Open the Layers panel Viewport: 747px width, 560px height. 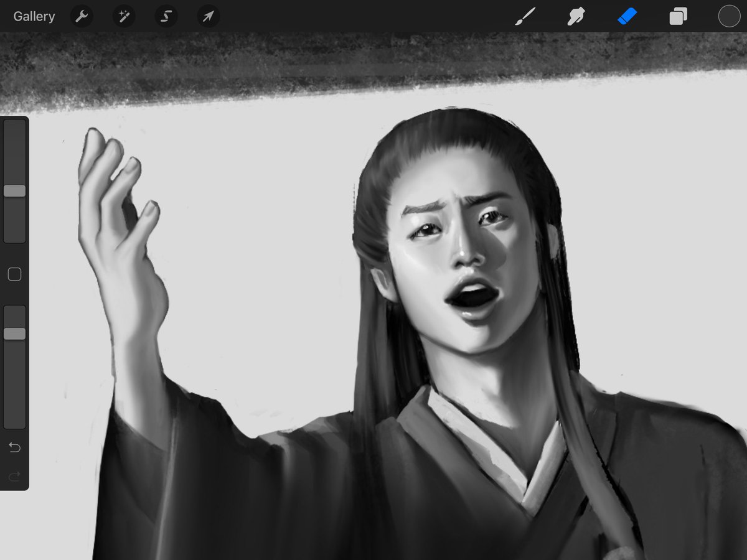coord(678,16)
